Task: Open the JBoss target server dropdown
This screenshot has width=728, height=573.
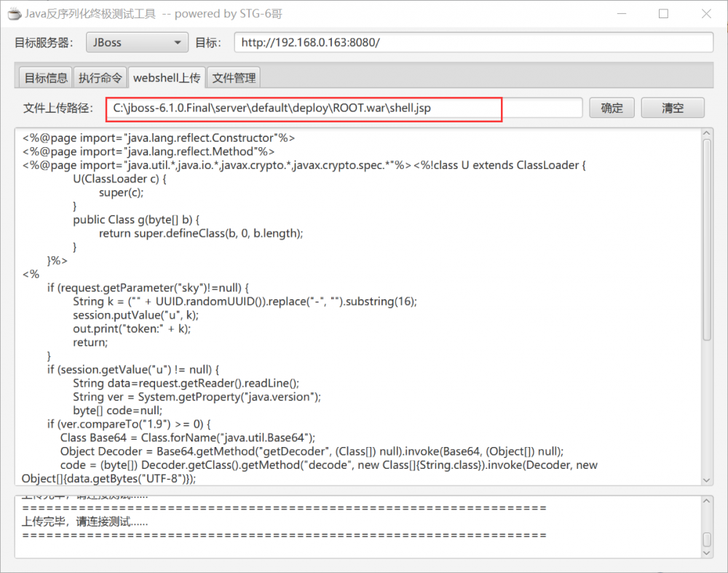Action: [137, 42]
